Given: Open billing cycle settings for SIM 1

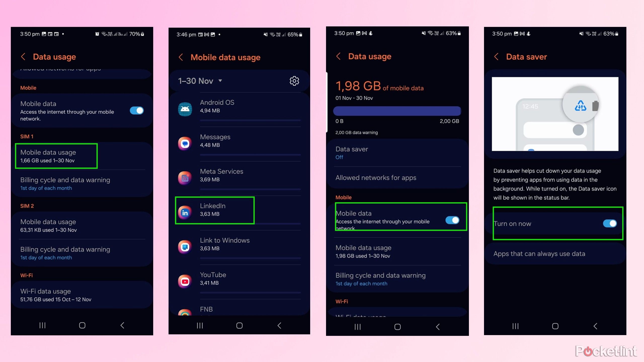Looking at the screenshot, I should pyautogui.click(x=65, y=183).
